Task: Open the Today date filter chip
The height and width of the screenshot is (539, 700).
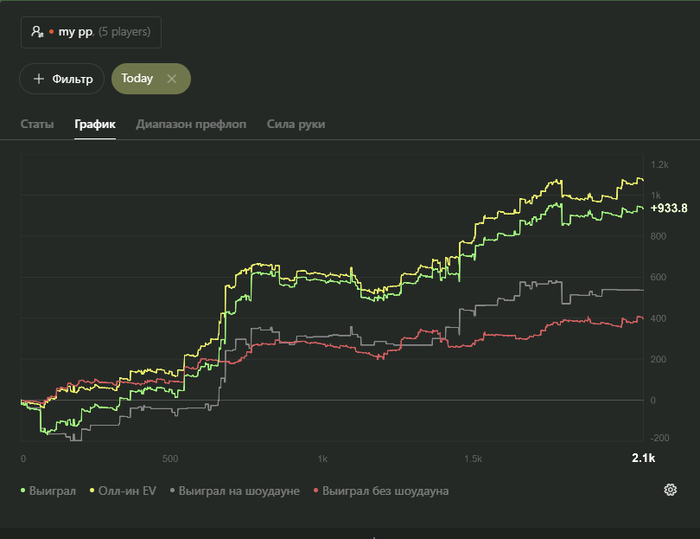Action: [138, 79]
